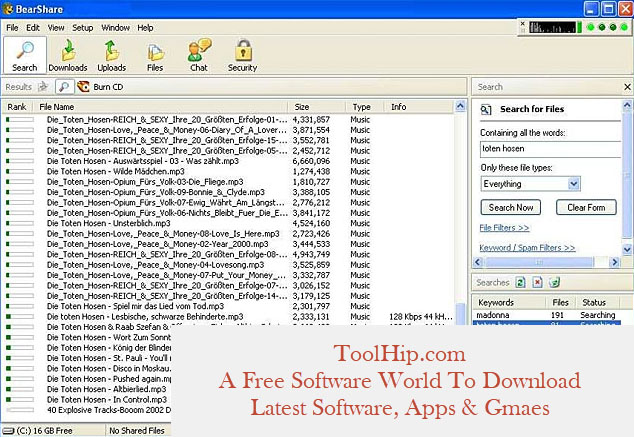The width and height of the screenshot is (634, 437).
Task: Click the Files column header in Searches
Action: (562, 302)
